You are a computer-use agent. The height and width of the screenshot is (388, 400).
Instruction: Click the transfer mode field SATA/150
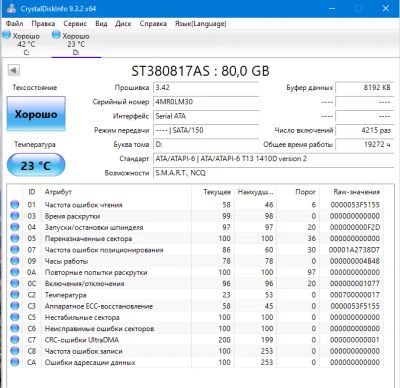coord(206,130)
